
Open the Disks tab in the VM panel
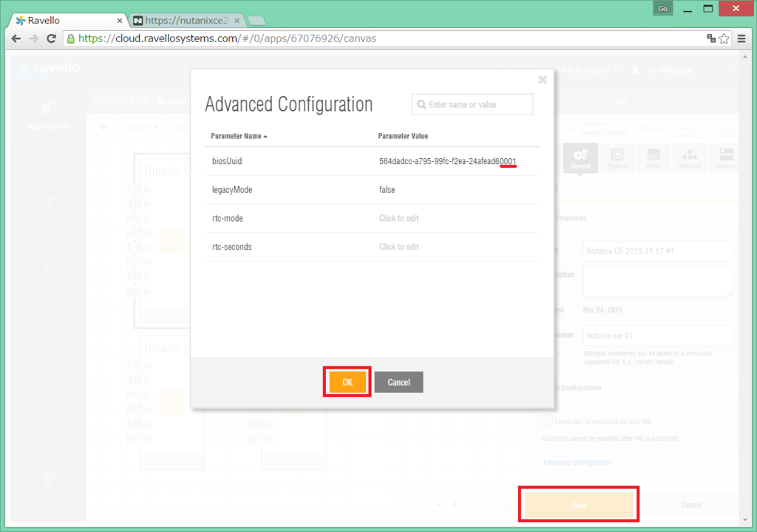point(654,158)
